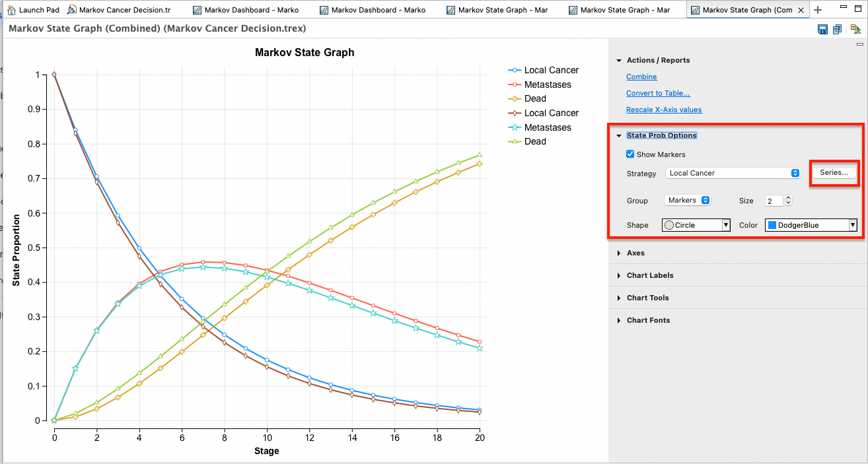Click the Convert to Table link
The image size is (868, 464).
[x=659, y=92]
